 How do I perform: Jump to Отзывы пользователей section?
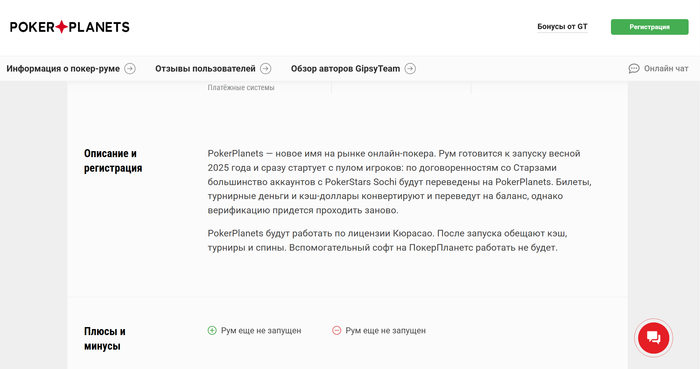pos(205,69)
